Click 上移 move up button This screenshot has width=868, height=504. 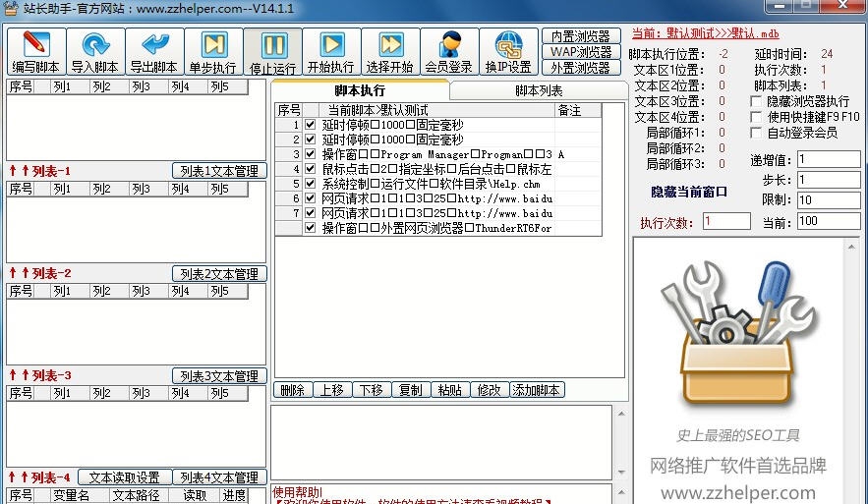332,390
